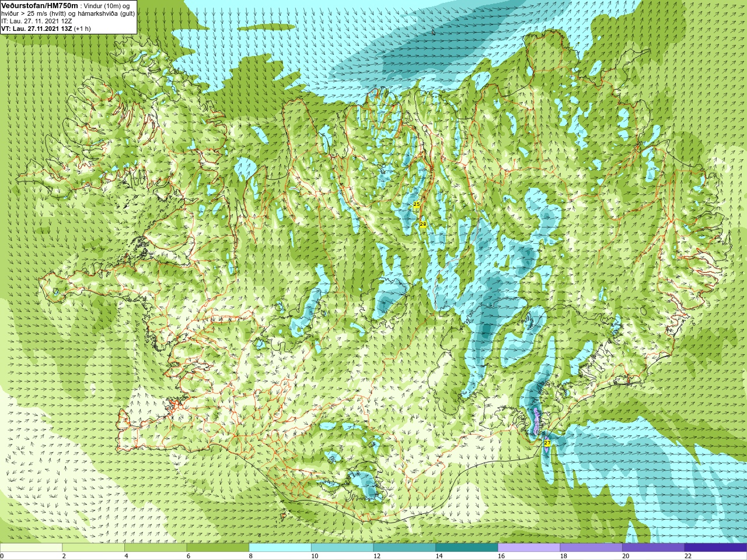Click the legend scale value 16
Image resolution: width=747 pixels, height=560 pixels.
click(501, 556)
